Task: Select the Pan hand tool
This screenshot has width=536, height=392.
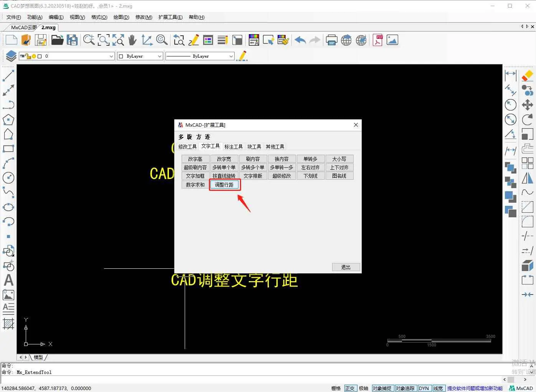Action: tap(132, 40)
